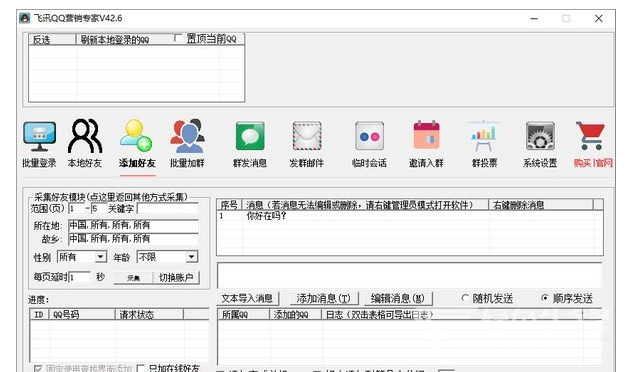
Task: Click the 故乡 hometown field
Action: (134, 239)
